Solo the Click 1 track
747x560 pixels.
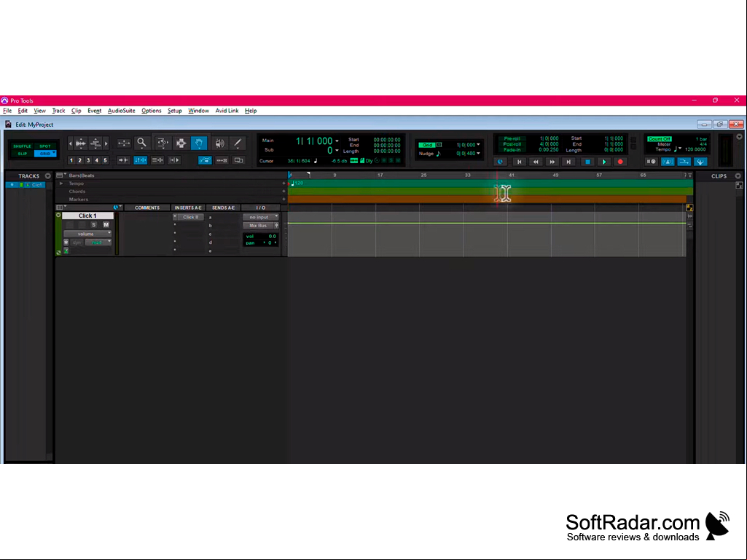[94, 225]
